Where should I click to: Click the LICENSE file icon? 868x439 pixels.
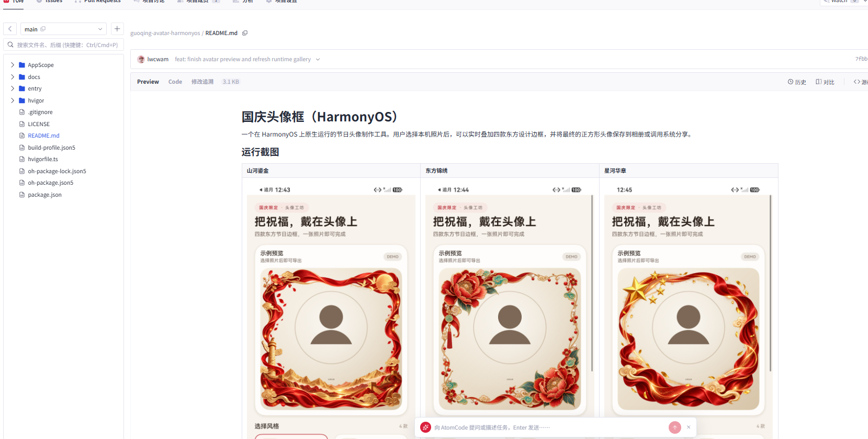tap(22, 124)
